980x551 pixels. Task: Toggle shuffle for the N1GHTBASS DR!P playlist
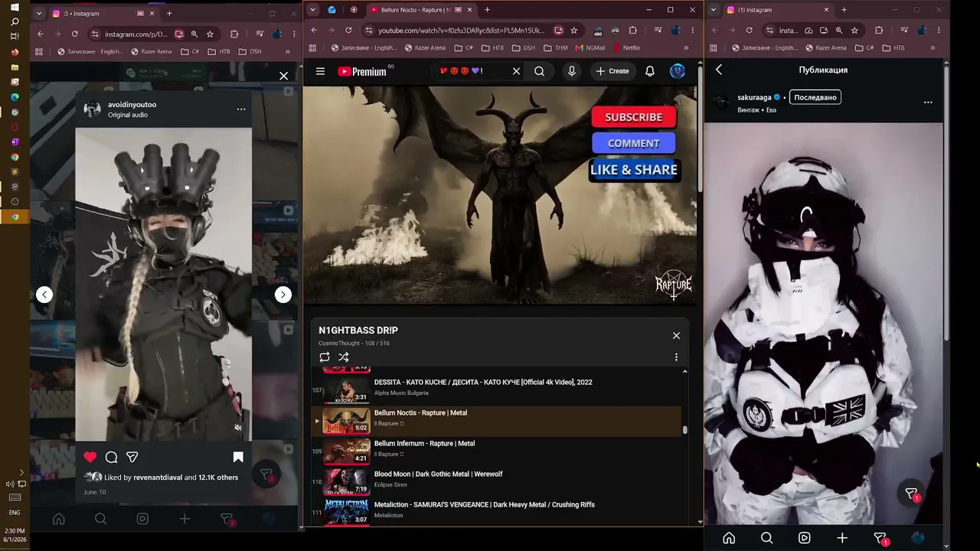click(344, 357)
